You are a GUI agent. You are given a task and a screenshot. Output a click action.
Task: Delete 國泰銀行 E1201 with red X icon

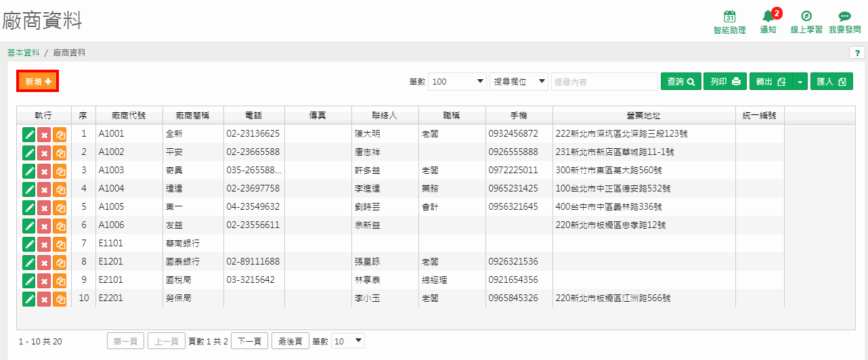[x=44, y=262]
